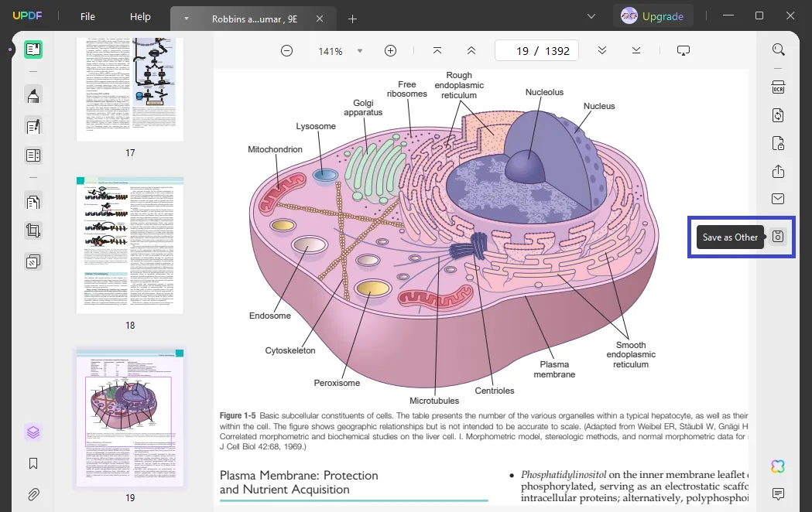Click the 'Nucleolus' diagram label

pos(544,92)
